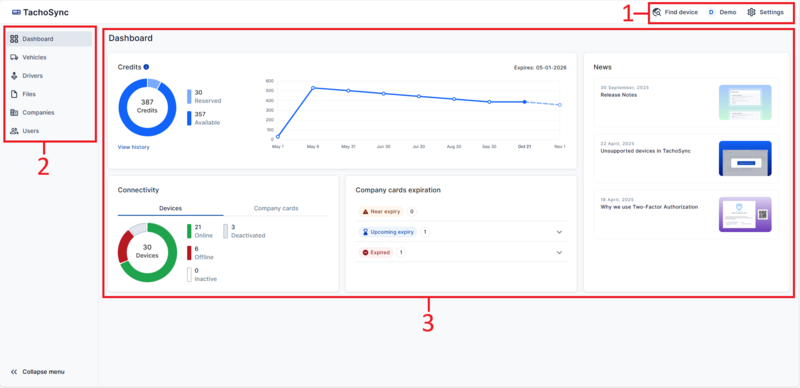800x388 pixels.
Task: Open Unsupported devices in TachoSync article
Action: 686,158
